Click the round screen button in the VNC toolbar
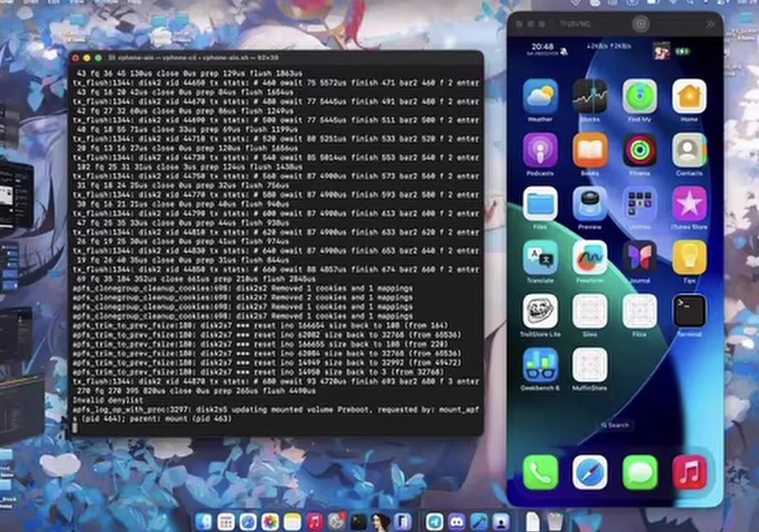Viewport: 759px width, 532px height. [x=640, y=24]
